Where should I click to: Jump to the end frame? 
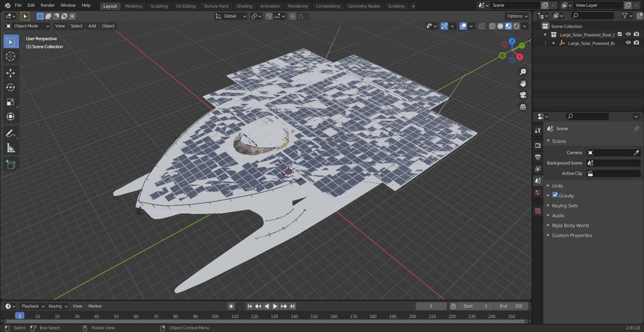point(292,306)
